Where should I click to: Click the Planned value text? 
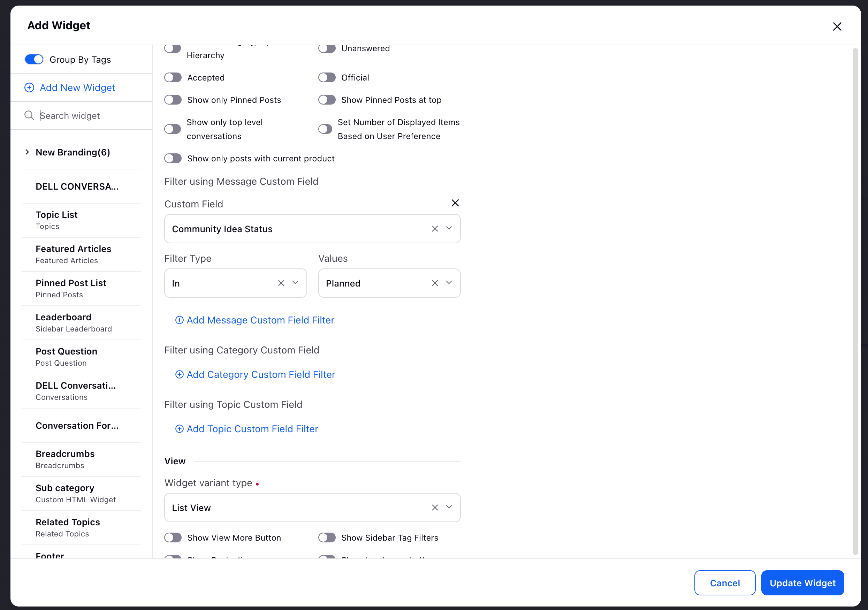pyautogui.click(x=343, y=283)
